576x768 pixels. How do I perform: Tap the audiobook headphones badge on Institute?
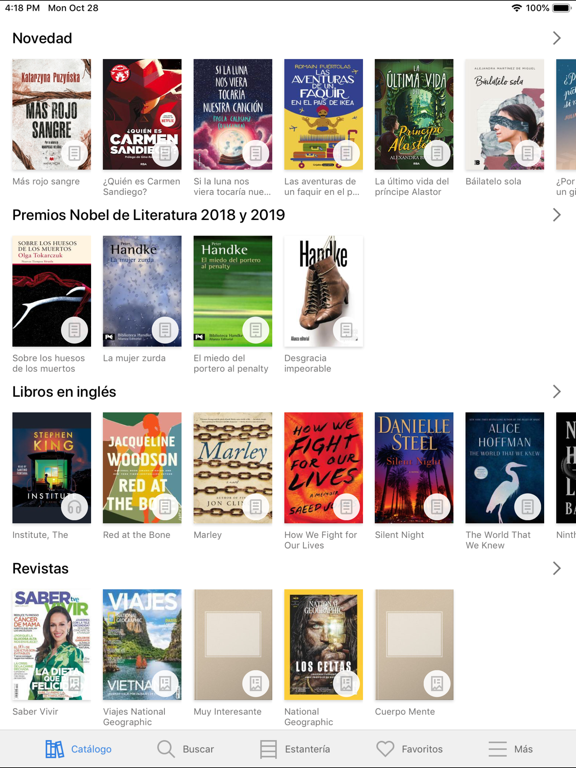pyautogui.click(x=74, y=507)
